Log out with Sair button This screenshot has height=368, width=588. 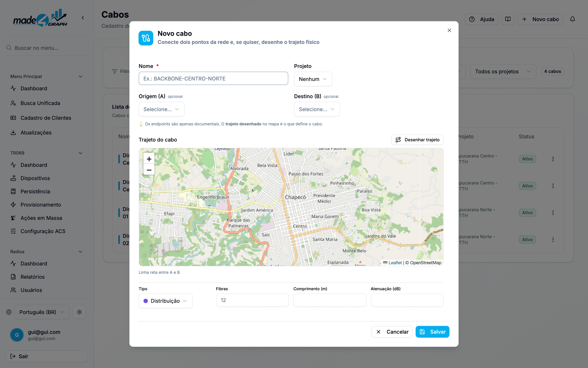point(47,356)
